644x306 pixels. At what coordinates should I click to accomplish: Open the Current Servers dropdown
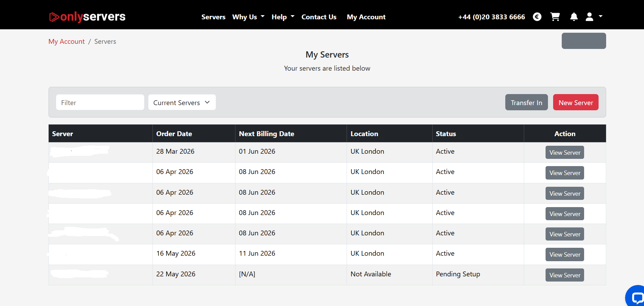click(182, 102)
